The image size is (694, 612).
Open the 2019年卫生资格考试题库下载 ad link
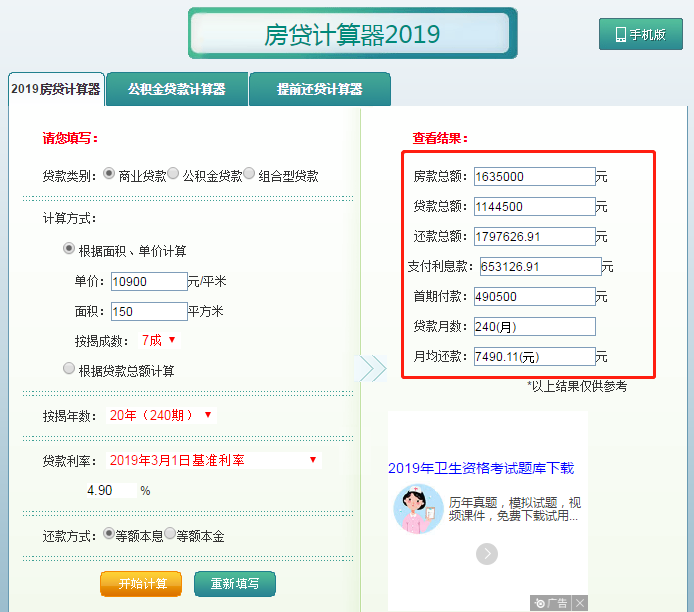click(481, 468)
